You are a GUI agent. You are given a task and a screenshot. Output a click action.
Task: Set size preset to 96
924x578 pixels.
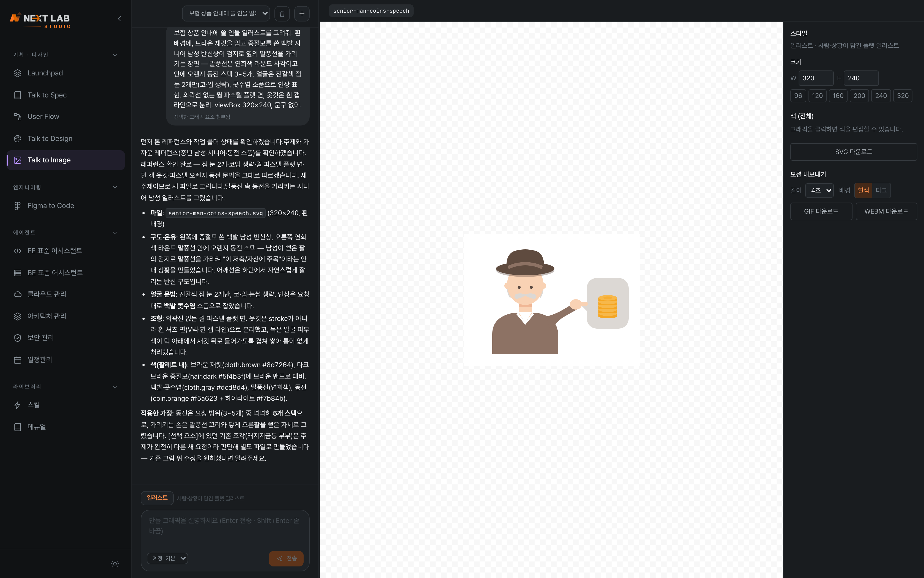point(798,96)
